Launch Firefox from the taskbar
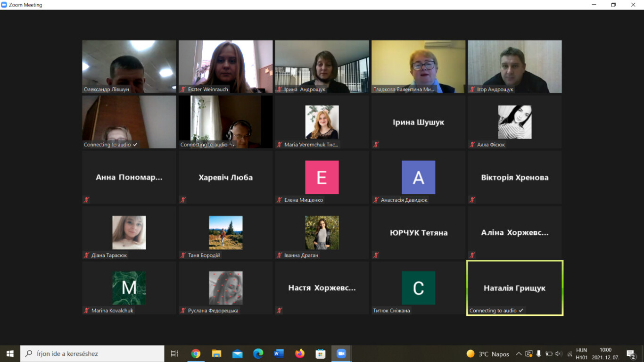Viewport: 644px width, 362px height. (299, 354)
